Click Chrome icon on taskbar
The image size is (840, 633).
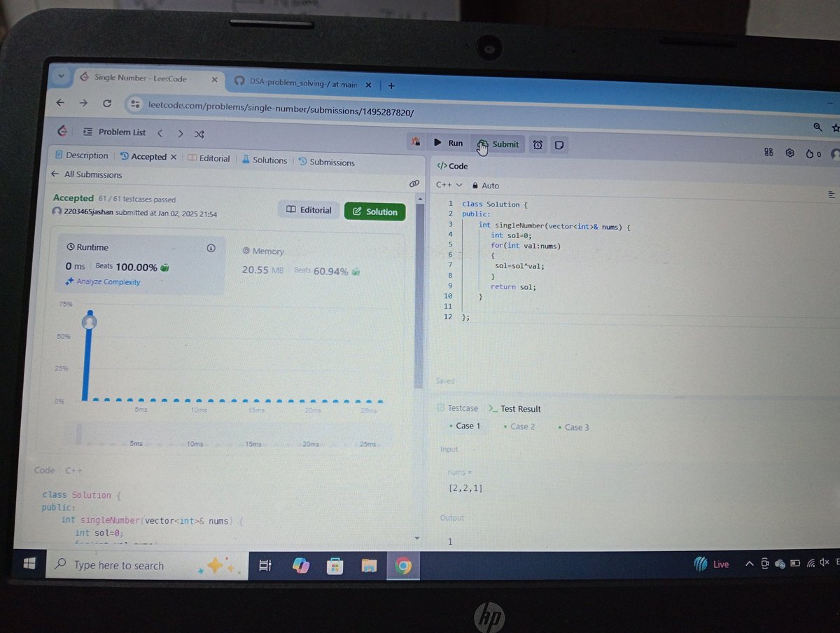[403, 566]
